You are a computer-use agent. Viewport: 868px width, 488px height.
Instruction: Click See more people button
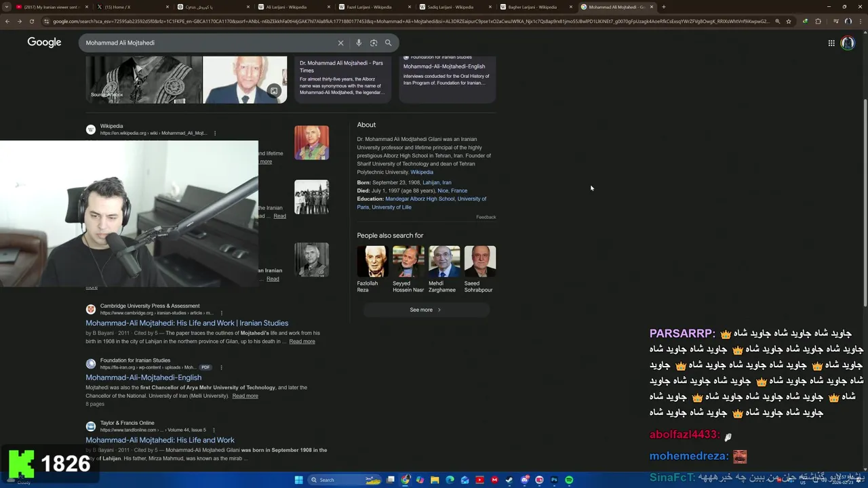tap(426, 310)
